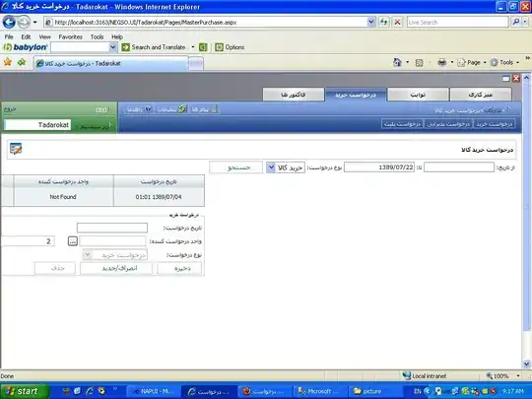The height and width of the screenshot is (399, 532).
Task: Click the edit form icon under Tadarokat
Action: (x=16, y=149)
